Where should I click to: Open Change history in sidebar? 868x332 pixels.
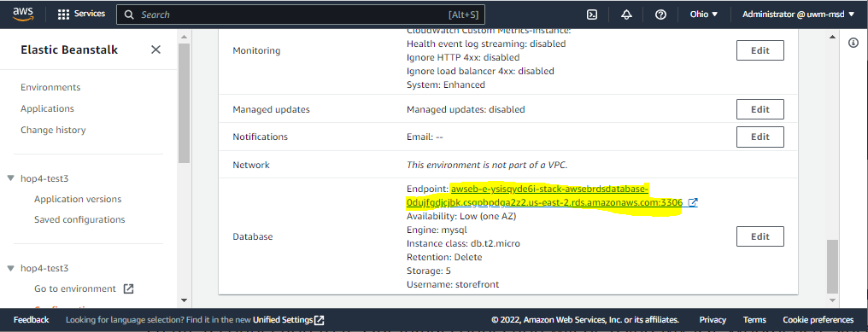[53, 130]
